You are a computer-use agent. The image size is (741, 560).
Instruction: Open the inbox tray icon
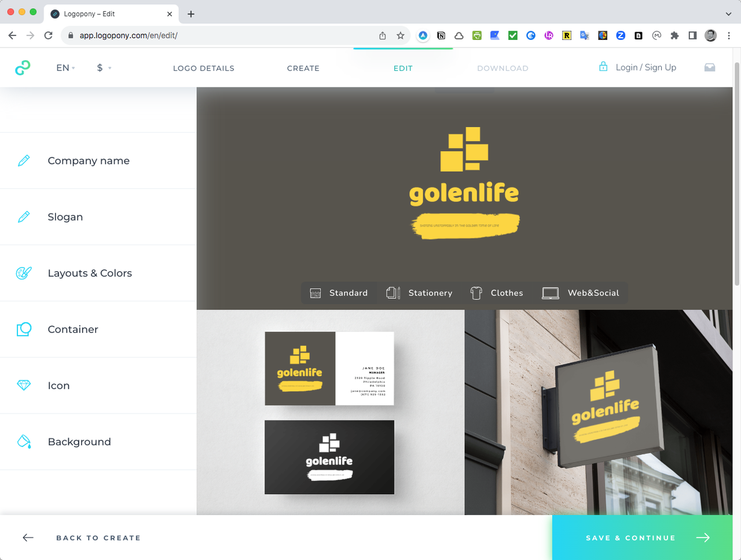click(710, 68)
